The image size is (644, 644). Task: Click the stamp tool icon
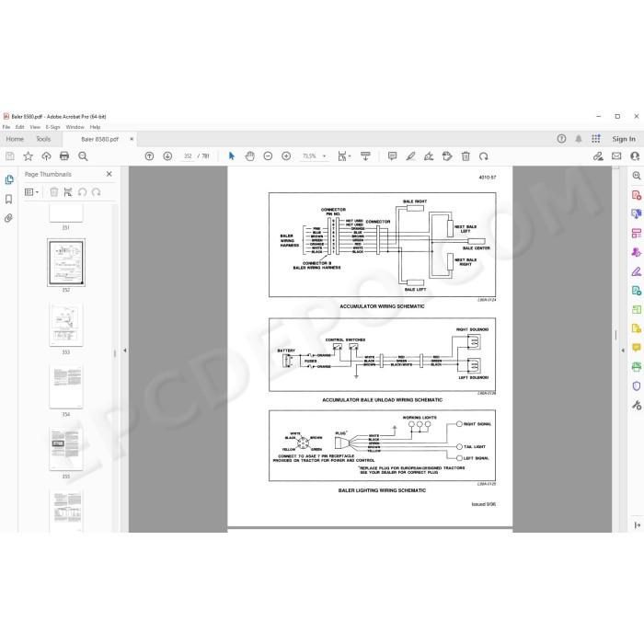[x=447, y=156]
